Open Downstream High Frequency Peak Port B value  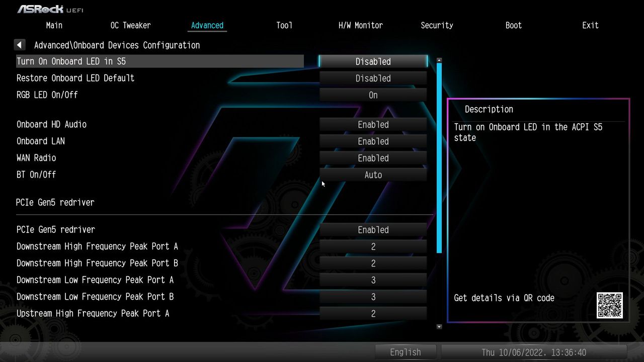click(x=373, y=263)
